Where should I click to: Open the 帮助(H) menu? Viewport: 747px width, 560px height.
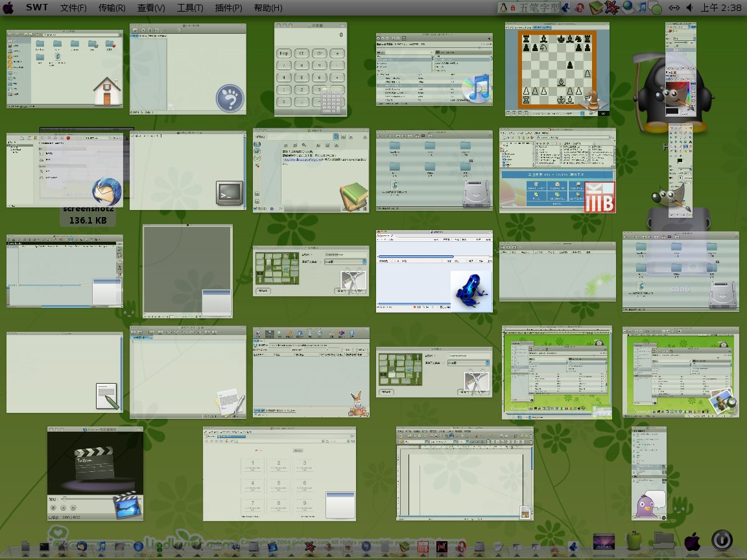(268, 8)
